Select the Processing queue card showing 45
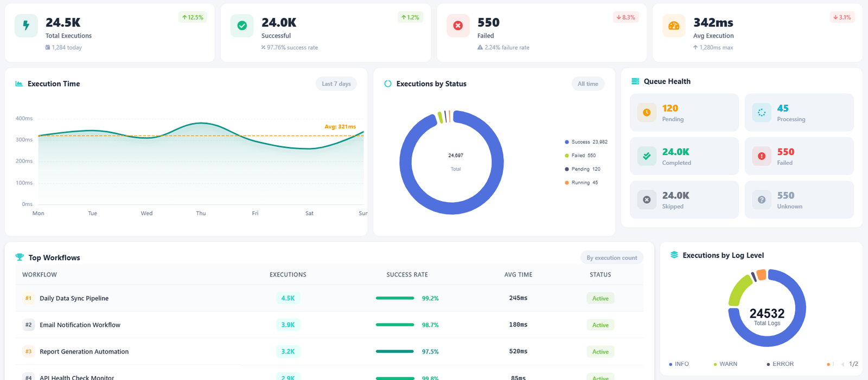Screen dimensions: 868x380 [x=799, y=112]
